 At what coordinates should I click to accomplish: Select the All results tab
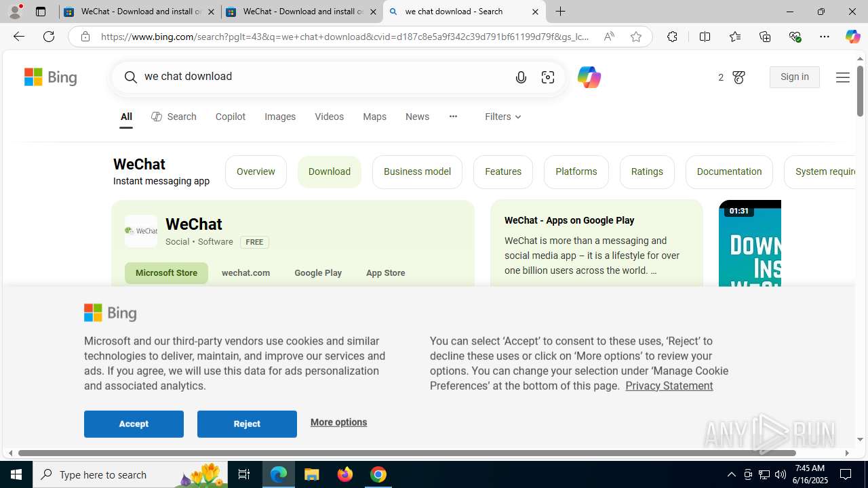point(126,117)
